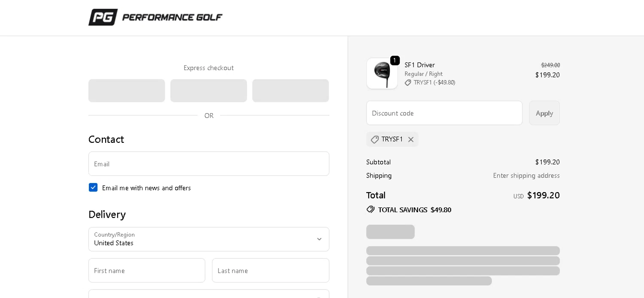Open the SF1 Driver product thumbnail
Viewport: 644px width, 298px height.
[x=382, y=74]
